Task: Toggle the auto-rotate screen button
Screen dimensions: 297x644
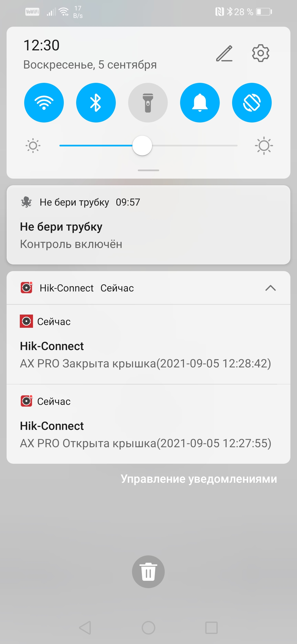Action: point(252,103)
